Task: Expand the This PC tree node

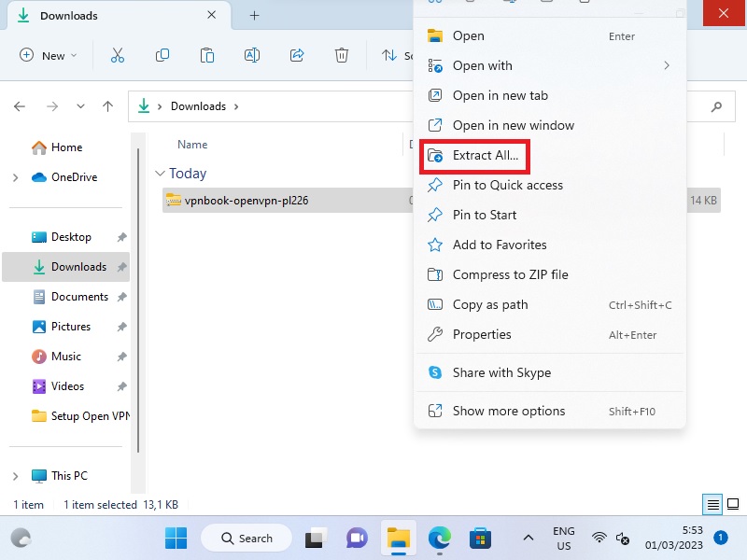Action: click(15, 476)
